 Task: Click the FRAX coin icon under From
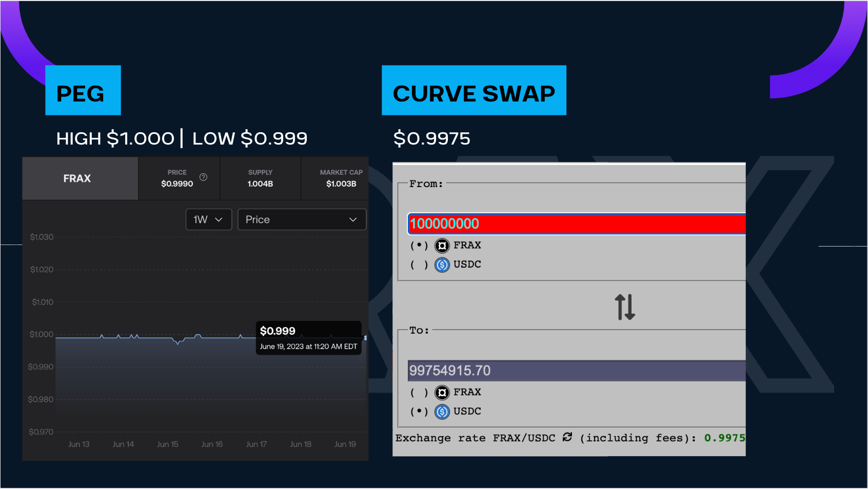(x=442, y=246)
